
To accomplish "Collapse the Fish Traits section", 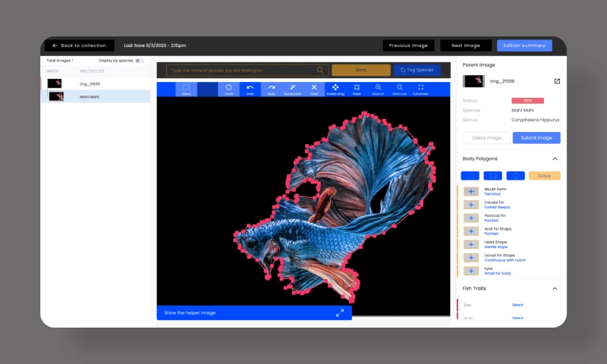I will (x=555, y=288).
